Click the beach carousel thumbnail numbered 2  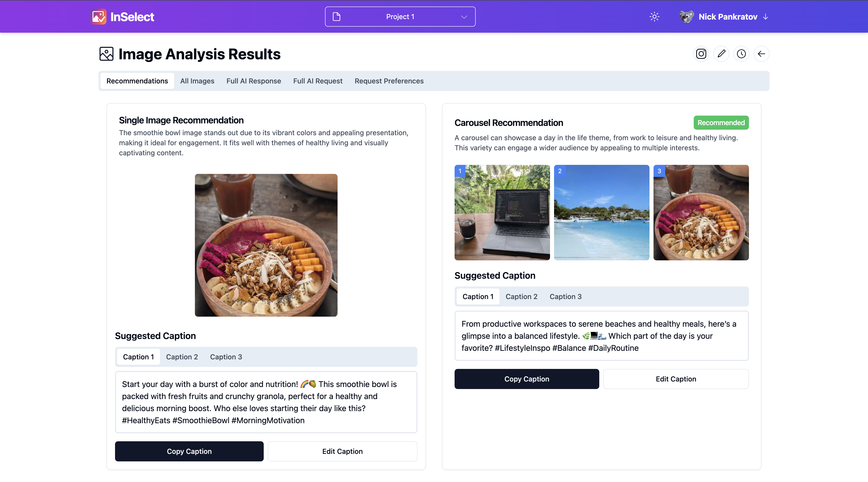(x=601, y=212)
